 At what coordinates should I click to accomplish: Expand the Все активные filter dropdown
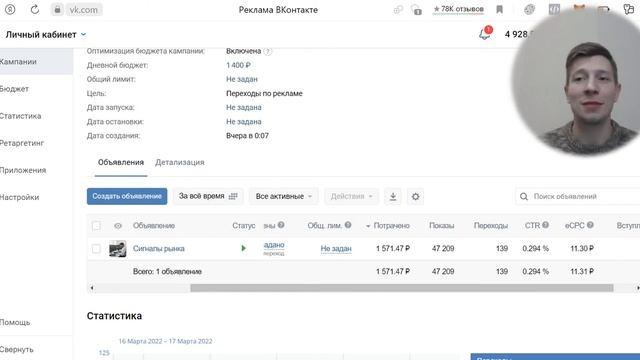pos(284,196)
